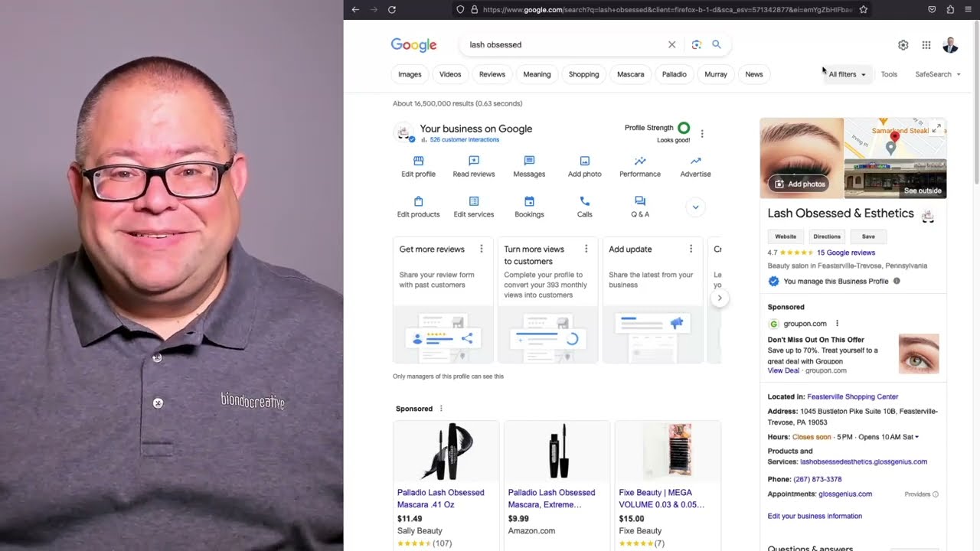Viewport: 980px width, 551px height.
Task: Click the Save button in knowledge panel
Action: [868, 236]
